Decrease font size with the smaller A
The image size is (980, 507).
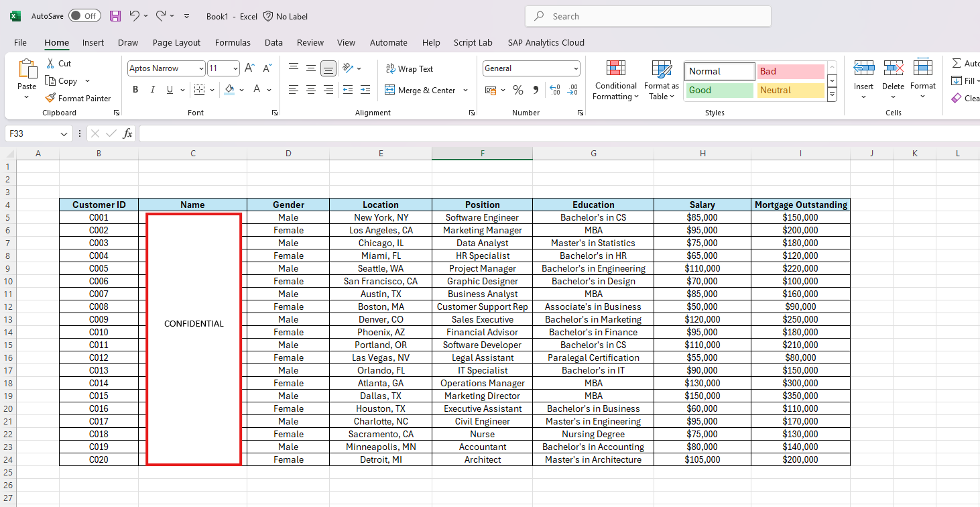coord(267,68)
